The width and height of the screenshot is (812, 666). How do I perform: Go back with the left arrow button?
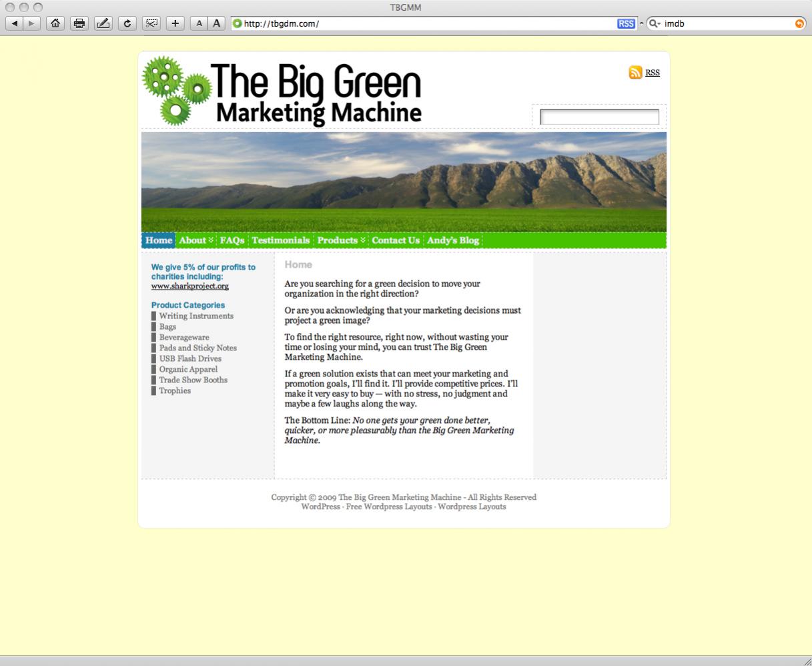point(15,23)
